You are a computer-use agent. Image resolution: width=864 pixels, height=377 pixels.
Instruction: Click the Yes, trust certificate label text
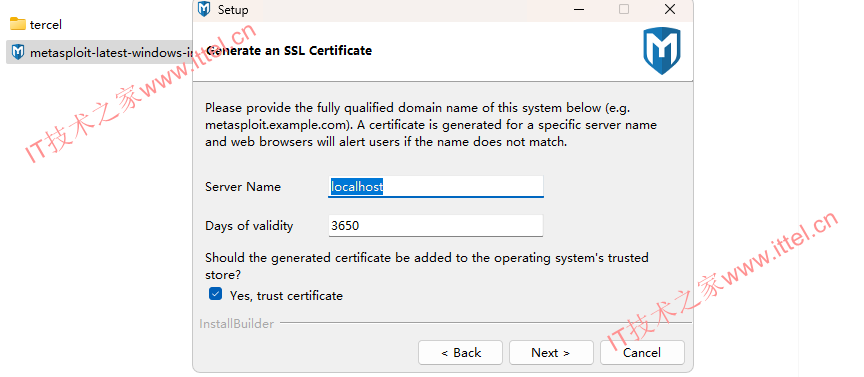point(286,296)
